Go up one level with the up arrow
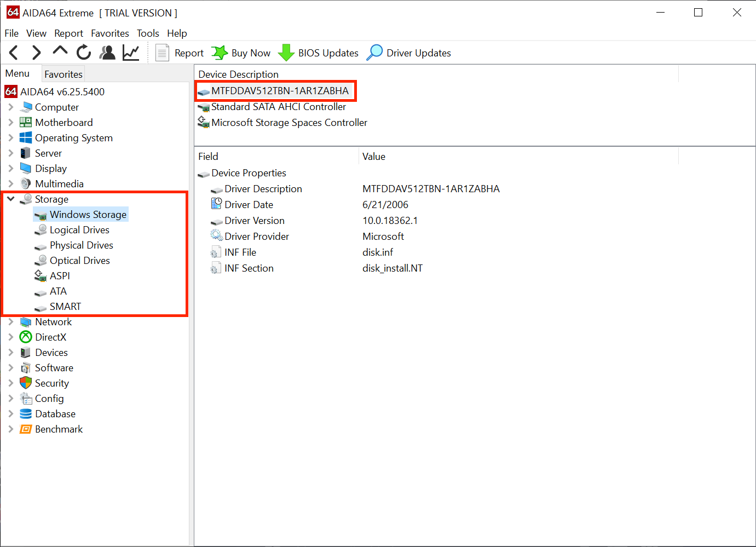Image resolution: width=756 pixels, height=547 pixels. pyautogui.click(x=60, y=51)
